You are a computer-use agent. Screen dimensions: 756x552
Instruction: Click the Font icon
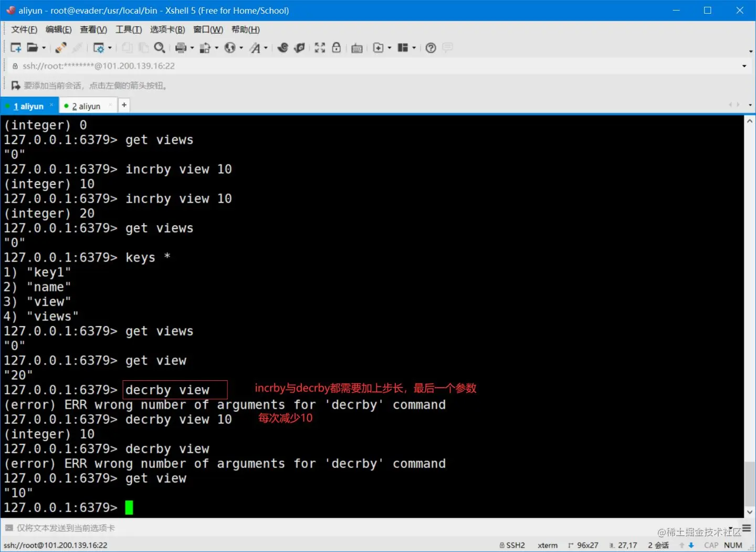pyautogui.click(x=255, y=48)
